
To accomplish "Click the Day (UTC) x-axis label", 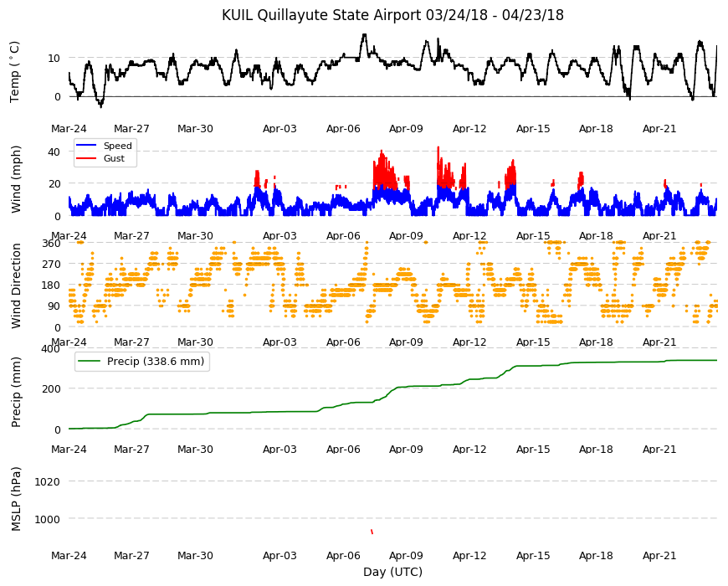I will click(x=392, y=572).
